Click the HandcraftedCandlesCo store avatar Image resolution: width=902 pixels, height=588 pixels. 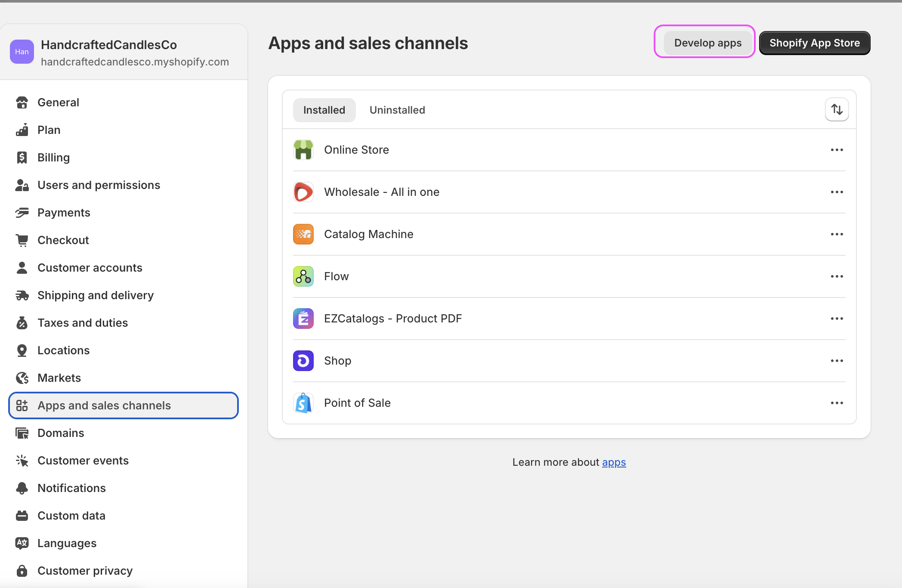click(22, 52)
